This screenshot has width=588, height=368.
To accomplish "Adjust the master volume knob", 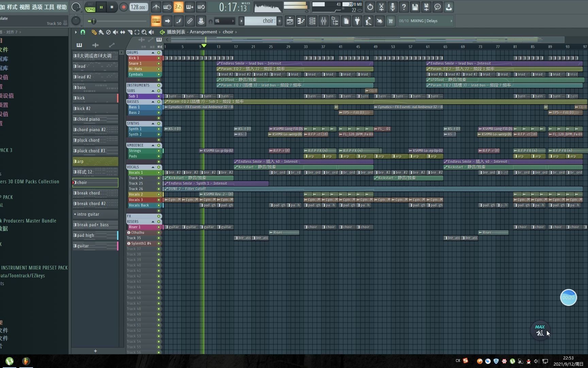I will pyautogui.click(x=76, y=7).
